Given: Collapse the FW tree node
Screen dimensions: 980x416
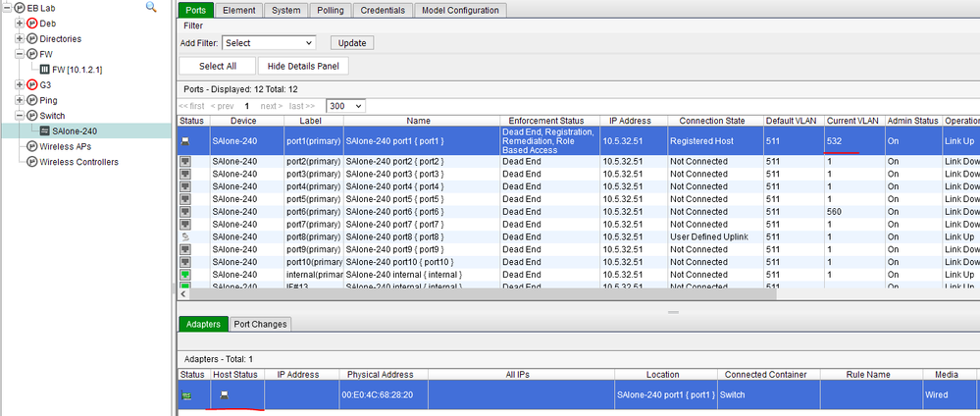Looking at the screenshot, I should (20, 54).
